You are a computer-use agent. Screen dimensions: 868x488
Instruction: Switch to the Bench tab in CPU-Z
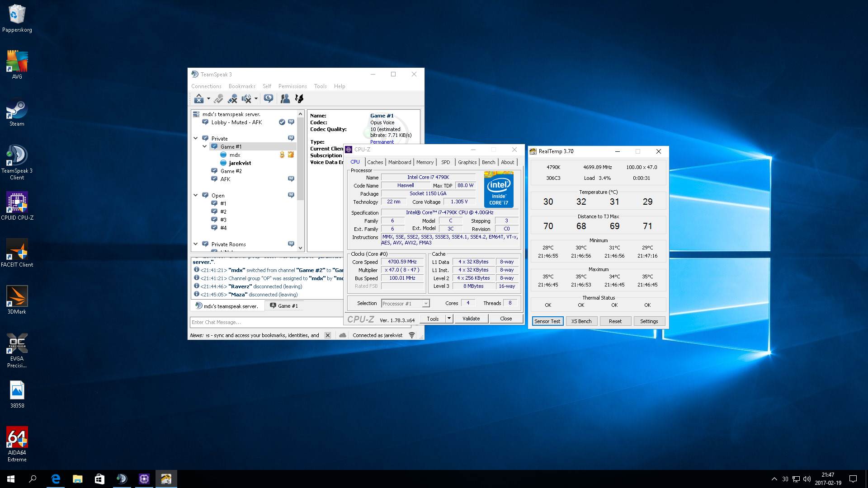coord(488,162)
